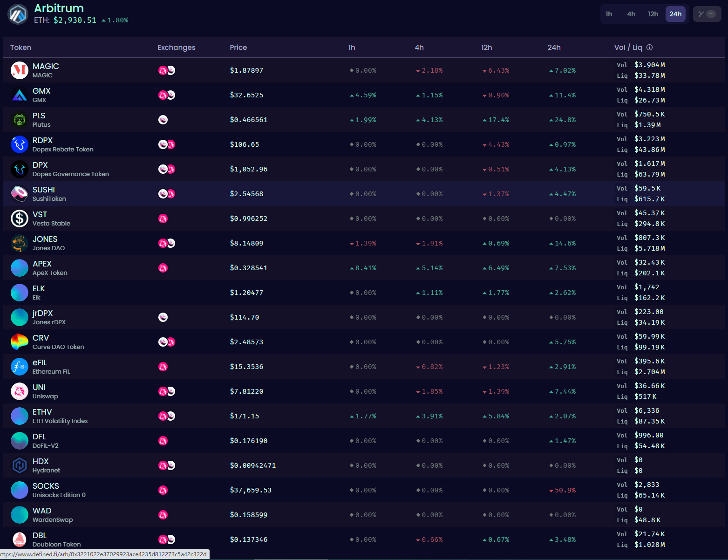This screenshot has height=560, width=728.
Task: Click the exchange icon in APEX row
Action: (163, 268)
